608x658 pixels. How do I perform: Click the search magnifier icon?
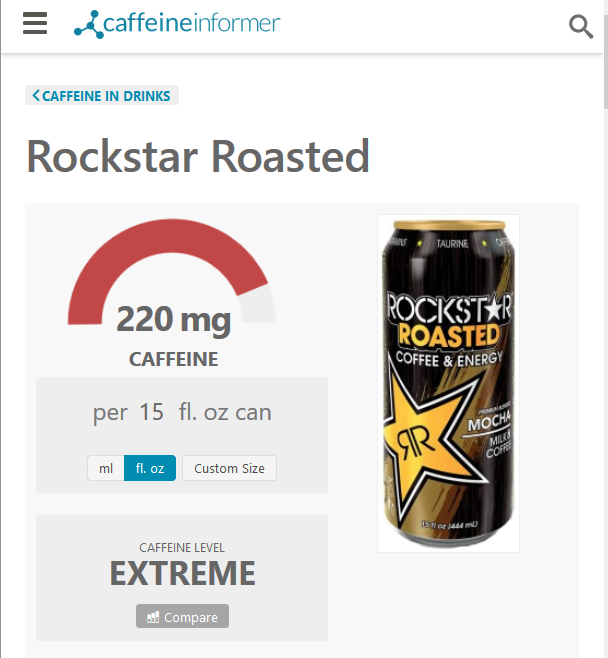click(581, 26)
